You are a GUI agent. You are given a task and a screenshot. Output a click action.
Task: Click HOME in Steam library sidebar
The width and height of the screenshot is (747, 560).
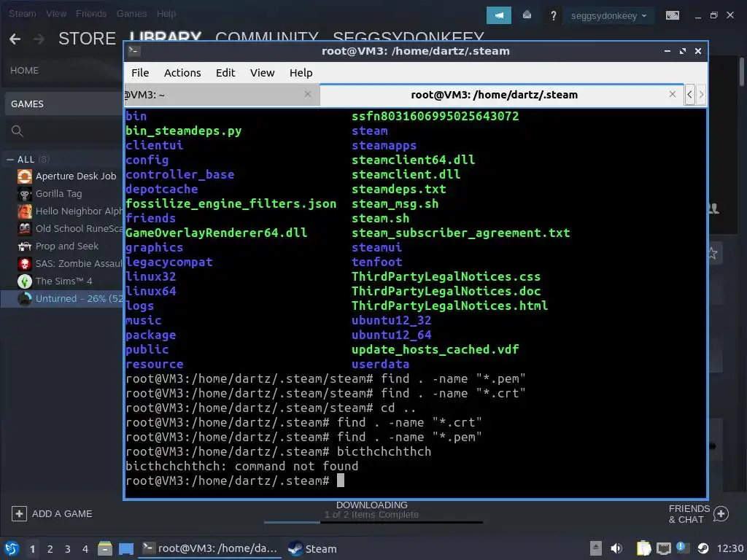point(24,71)
